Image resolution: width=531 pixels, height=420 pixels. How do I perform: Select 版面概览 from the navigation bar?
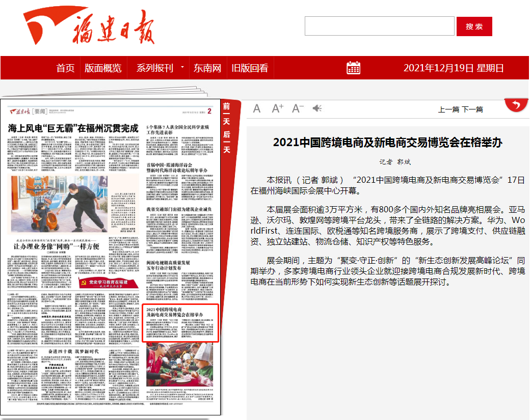[102, 68]
